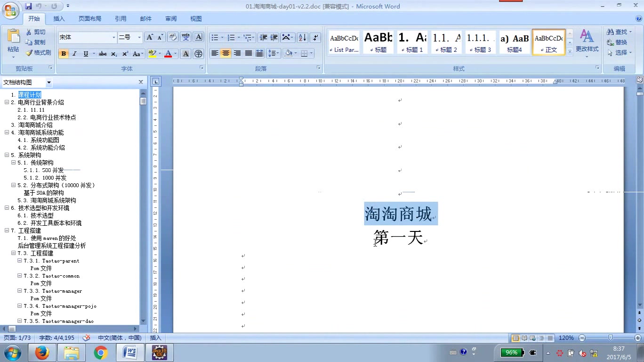The height and width of the screenshot is (362, 644).
Task: Apply the List Paragraph style
Action: [x=344, y=42]
